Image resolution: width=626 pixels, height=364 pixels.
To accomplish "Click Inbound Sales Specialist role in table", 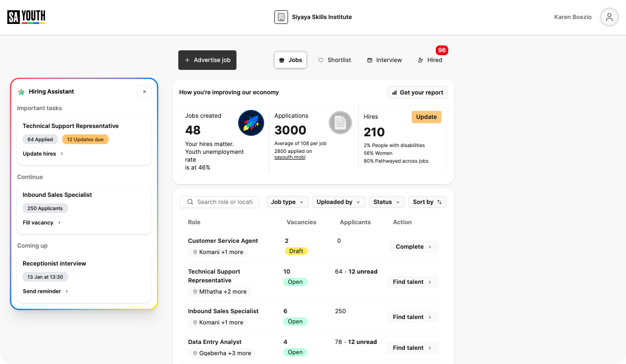I will [x=224, y=311].
